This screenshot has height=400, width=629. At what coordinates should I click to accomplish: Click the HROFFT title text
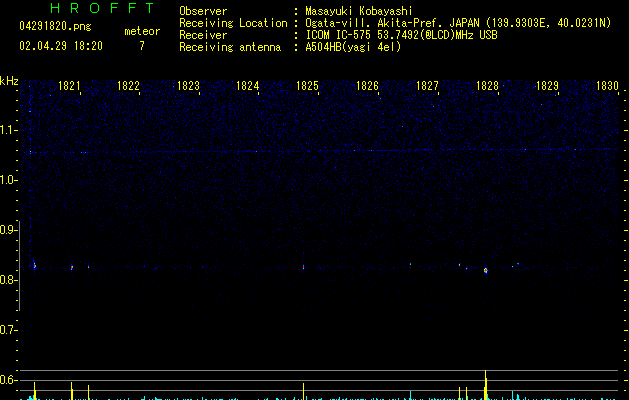click(x=103, y=8)
